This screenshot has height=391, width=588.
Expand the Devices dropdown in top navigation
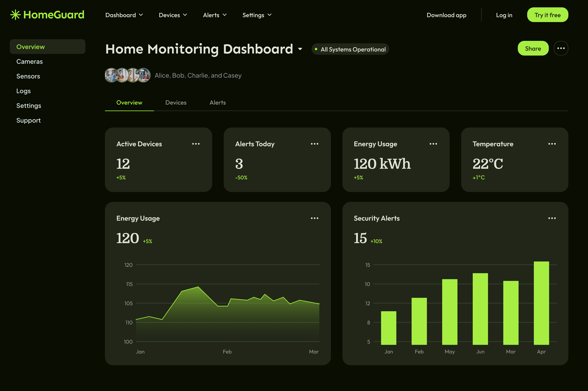tap(173, 15)
